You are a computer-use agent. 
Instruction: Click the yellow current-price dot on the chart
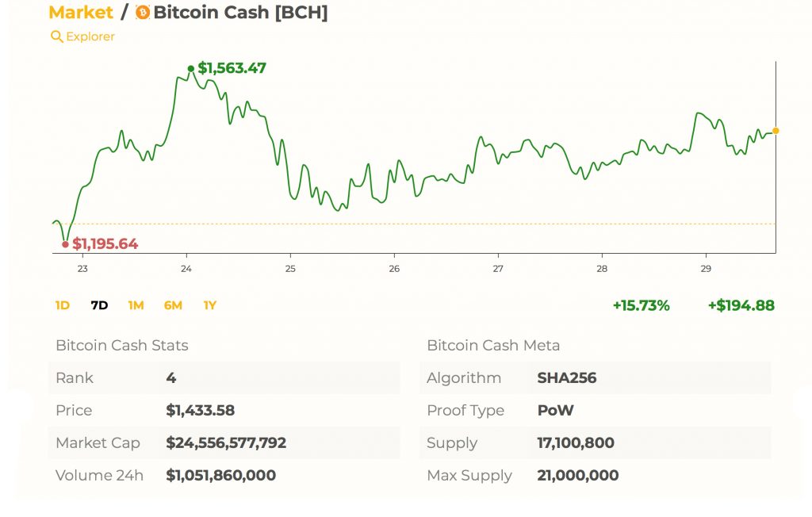tap(776, 129)
